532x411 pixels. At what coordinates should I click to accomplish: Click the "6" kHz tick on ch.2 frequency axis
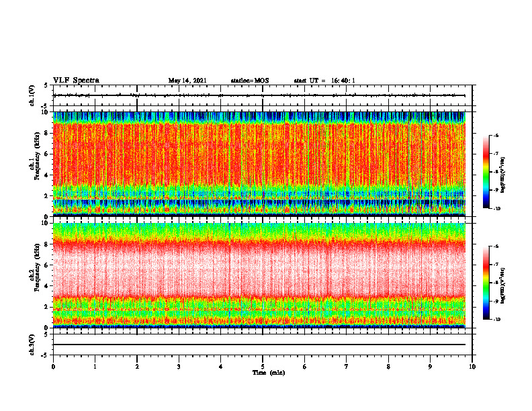pos(47,265)
